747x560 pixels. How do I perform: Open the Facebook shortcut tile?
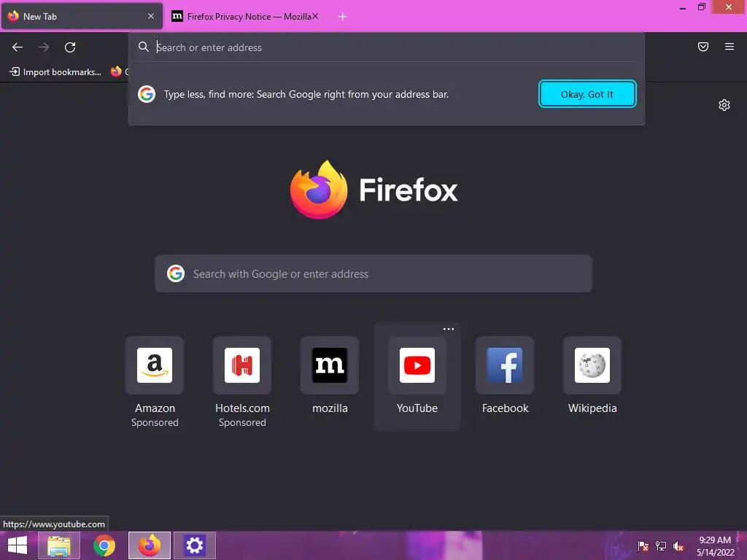[x=505, y=365]
